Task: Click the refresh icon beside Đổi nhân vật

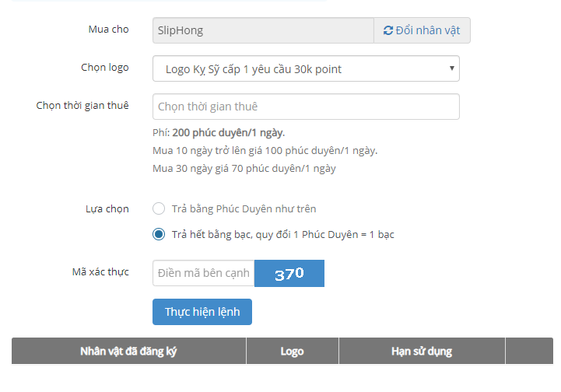Action: [x=388, y=30]
